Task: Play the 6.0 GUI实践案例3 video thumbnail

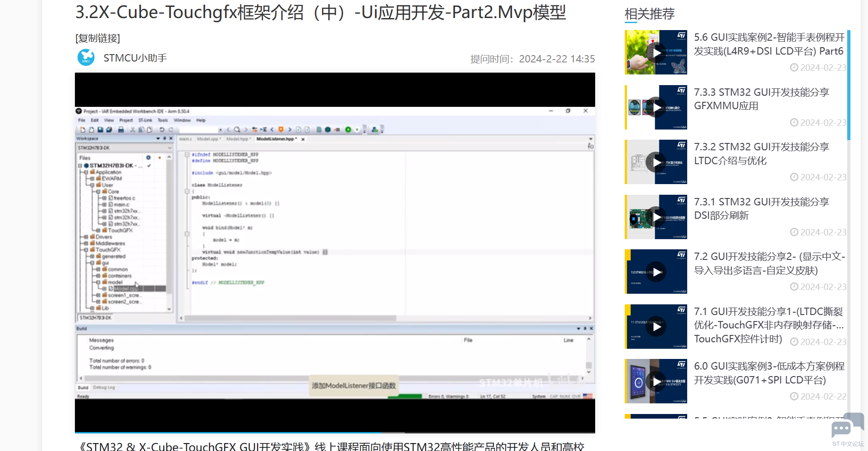Action: (656, 381)
